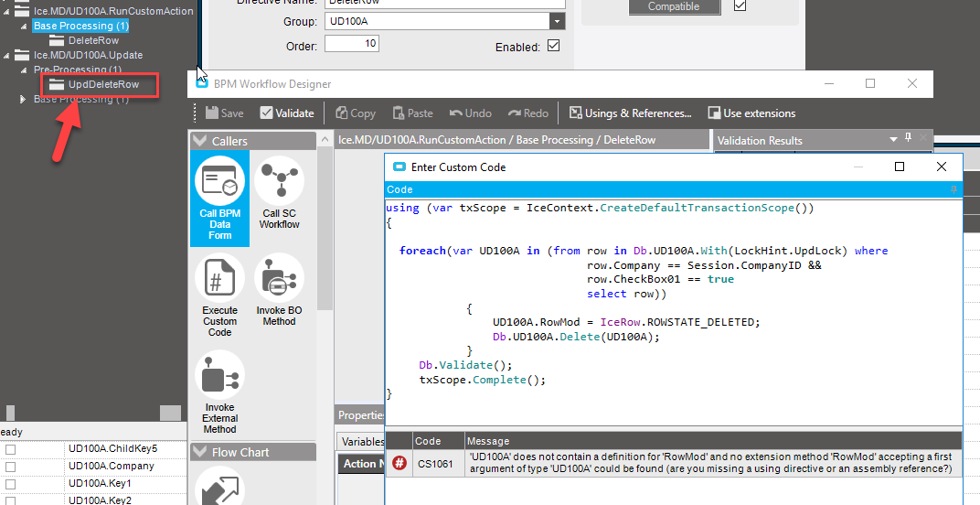
Task: Expand the Base Processing node under Update
Action: click(x=23, y=99)
